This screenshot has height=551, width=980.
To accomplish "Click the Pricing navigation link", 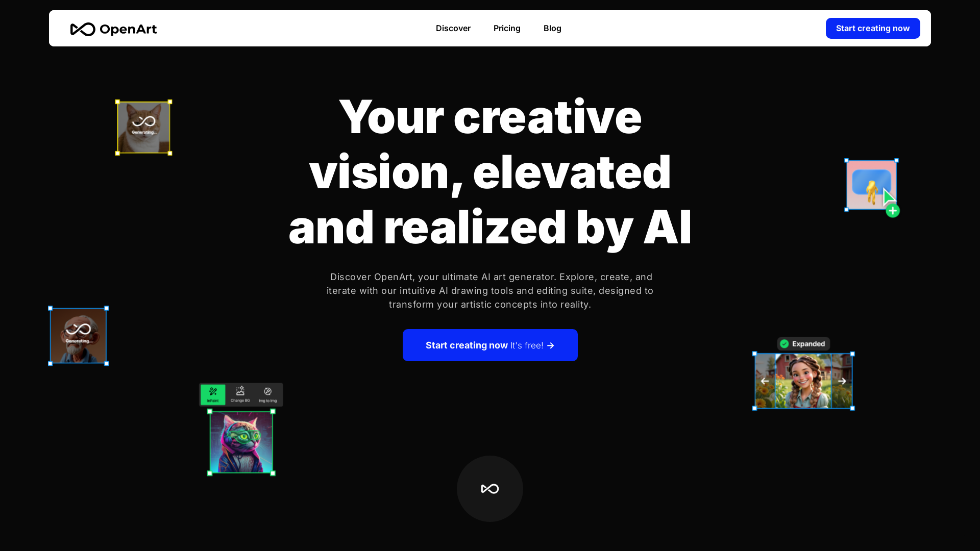I will (507, 28).
